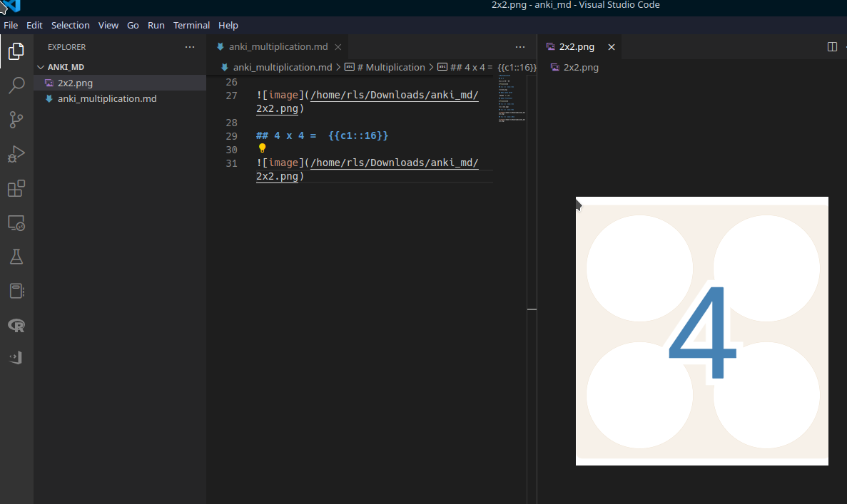Open the Remote Explorer view

point(16,223)
